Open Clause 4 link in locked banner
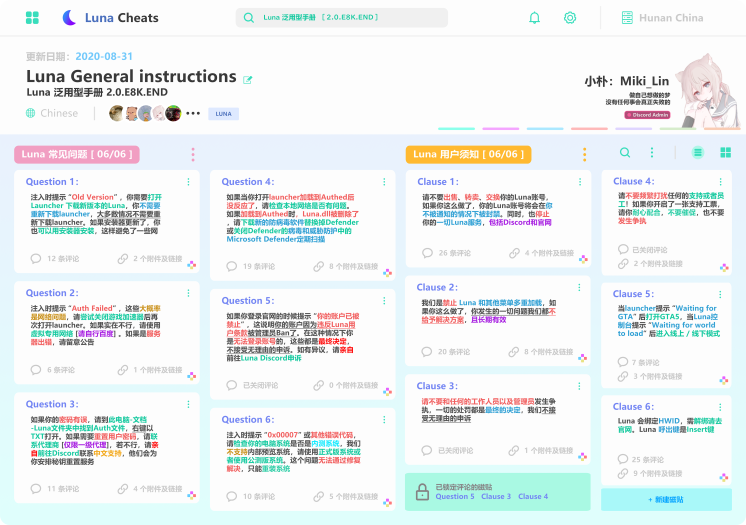Image resolution: width=746 pixels, height=525 pixels. pyautogui.click(x=533, y=496)
